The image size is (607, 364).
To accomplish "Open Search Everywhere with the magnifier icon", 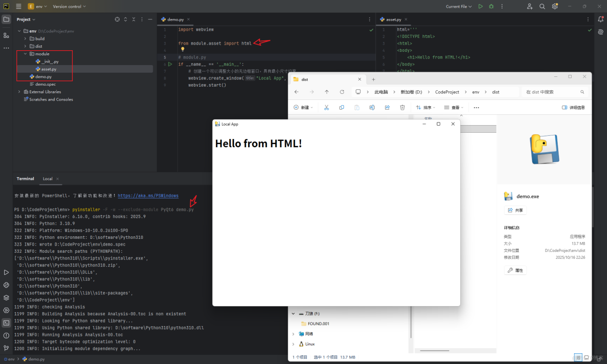I will coord(542,6).
